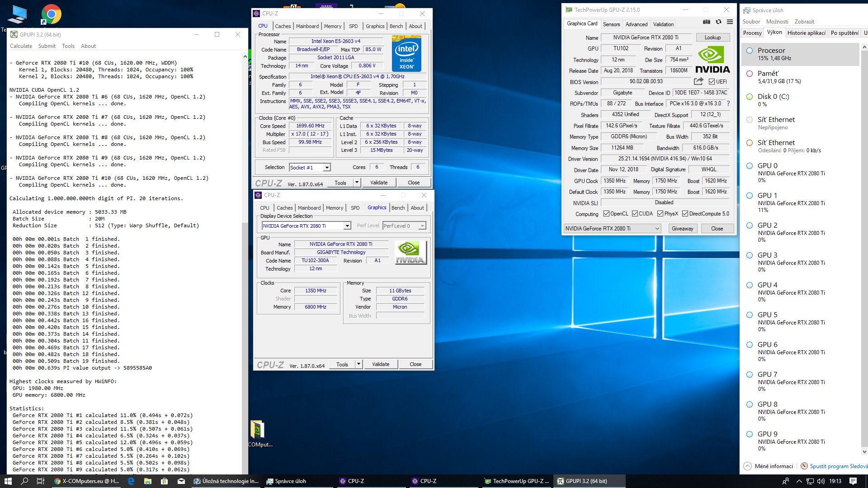Open Calculate menu in GPUPI
The width and height of the screenshot is (868, 488).
21,46
